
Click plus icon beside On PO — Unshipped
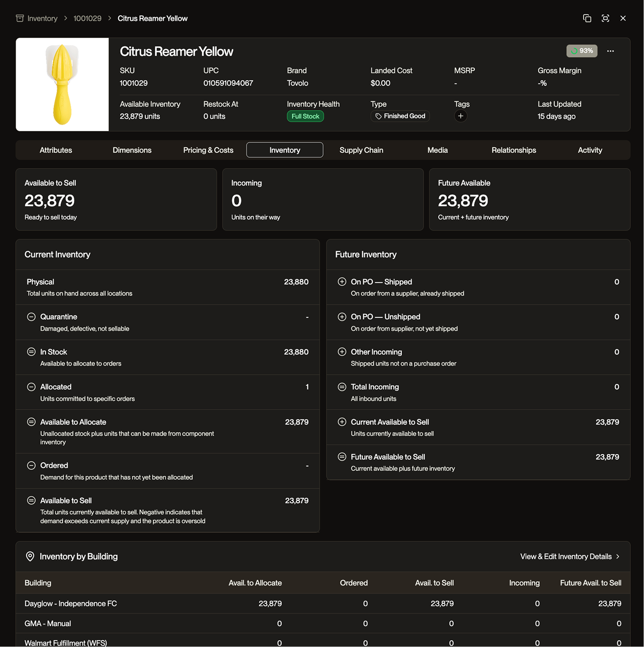342,317
